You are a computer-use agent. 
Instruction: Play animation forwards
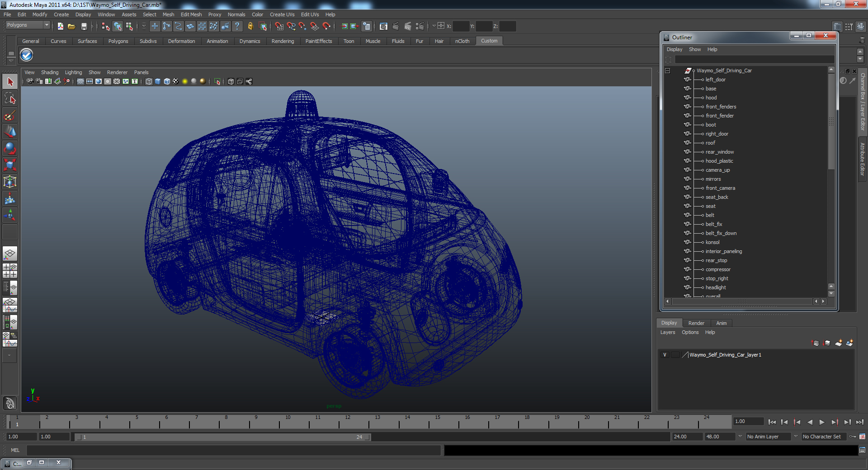[822, 422]
